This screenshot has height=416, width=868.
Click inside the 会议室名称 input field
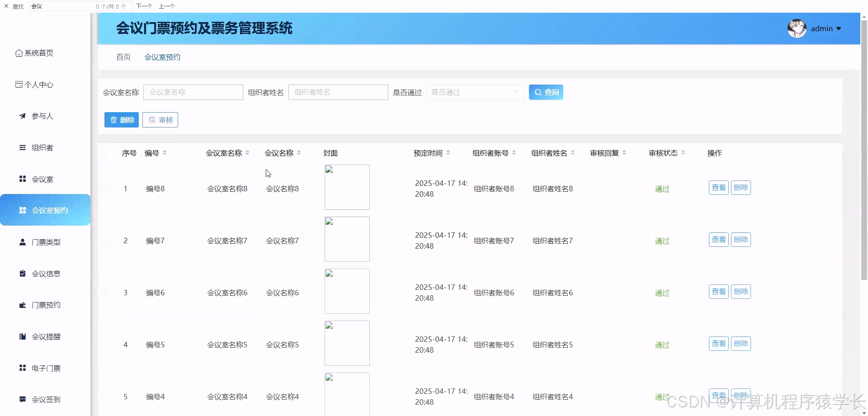(193, 92)
